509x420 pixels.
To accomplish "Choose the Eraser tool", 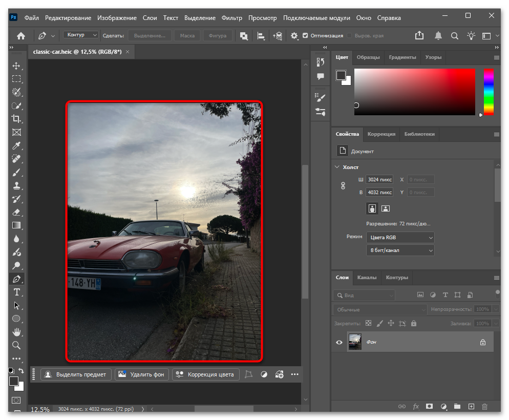I will 17,212.
